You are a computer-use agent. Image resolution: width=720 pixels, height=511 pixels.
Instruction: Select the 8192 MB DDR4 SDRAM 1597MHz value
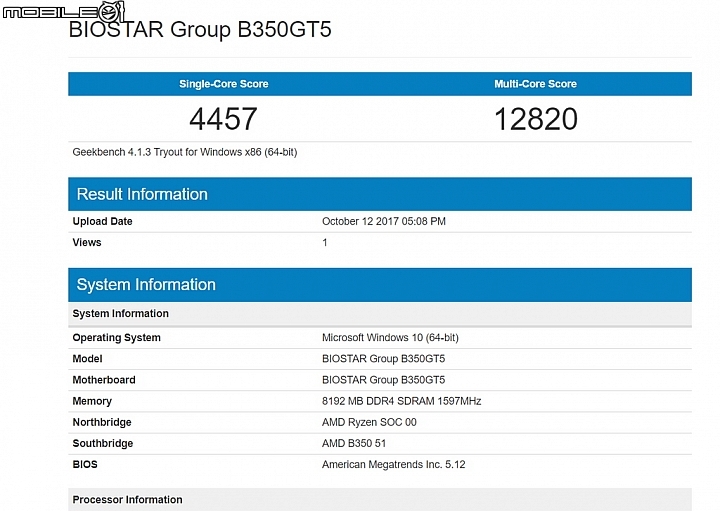(x=401, y=401)
